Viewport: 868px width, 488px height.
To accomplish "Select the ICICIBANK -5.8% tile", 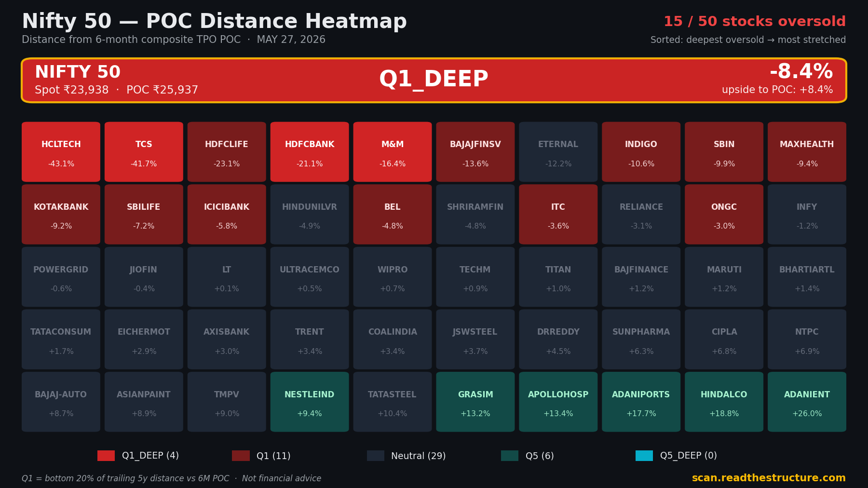I will [227, 215].
